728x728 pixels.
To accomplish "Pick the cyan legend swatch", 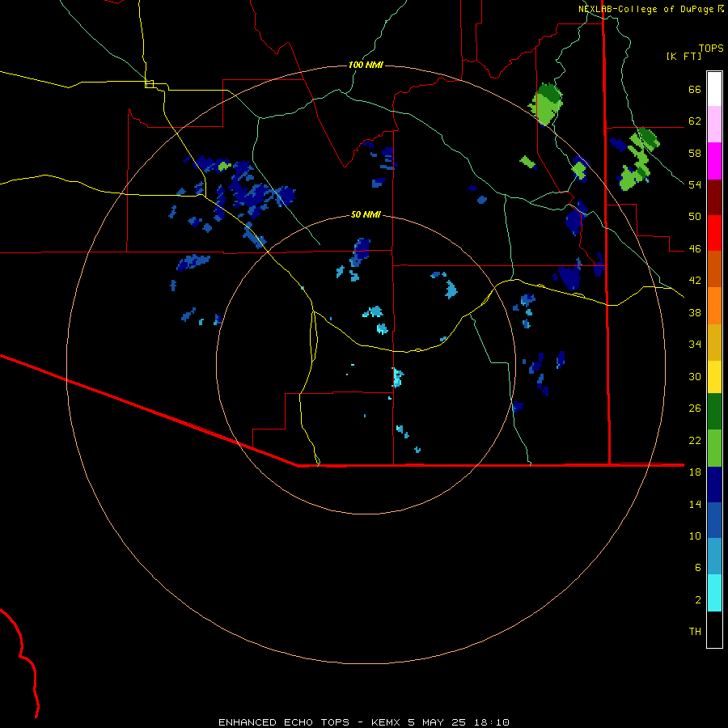I will tap(714, 593).
